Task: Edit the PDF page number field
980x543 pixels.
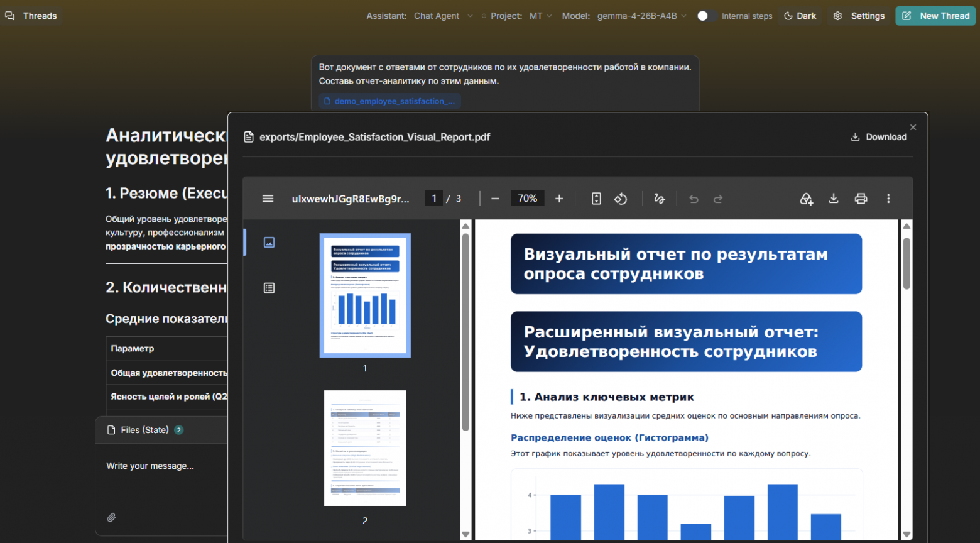Action: 434,199
